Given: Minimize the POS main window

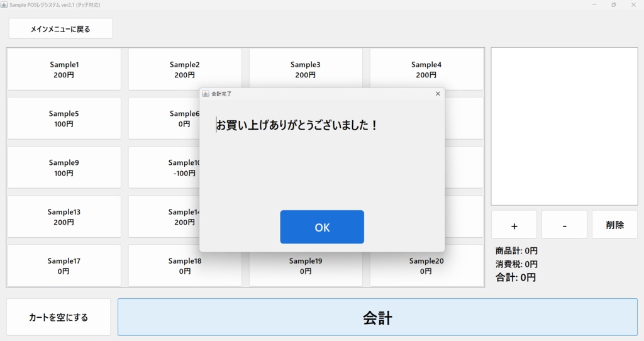Looking at the screenshot, I should click(x=594, y=5).
